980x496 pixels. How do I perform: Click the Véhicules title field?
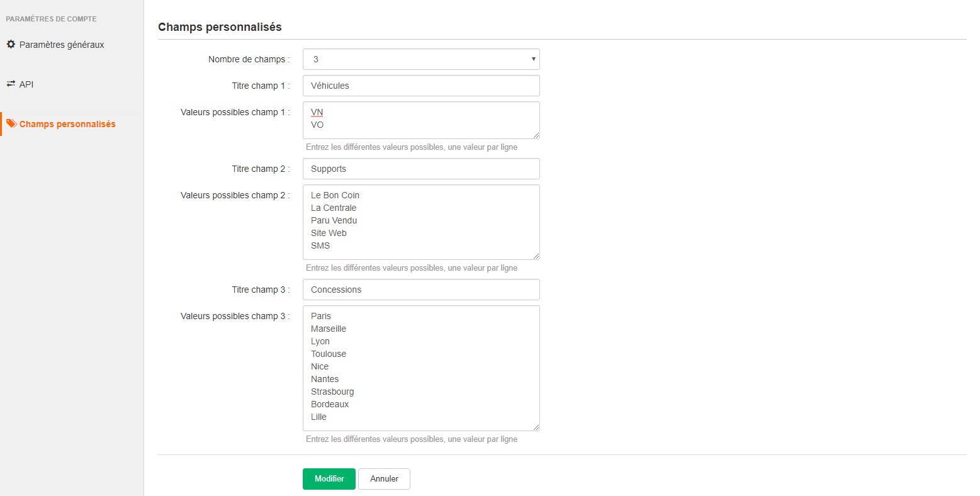pyautogui.click(x=420, y=85)
